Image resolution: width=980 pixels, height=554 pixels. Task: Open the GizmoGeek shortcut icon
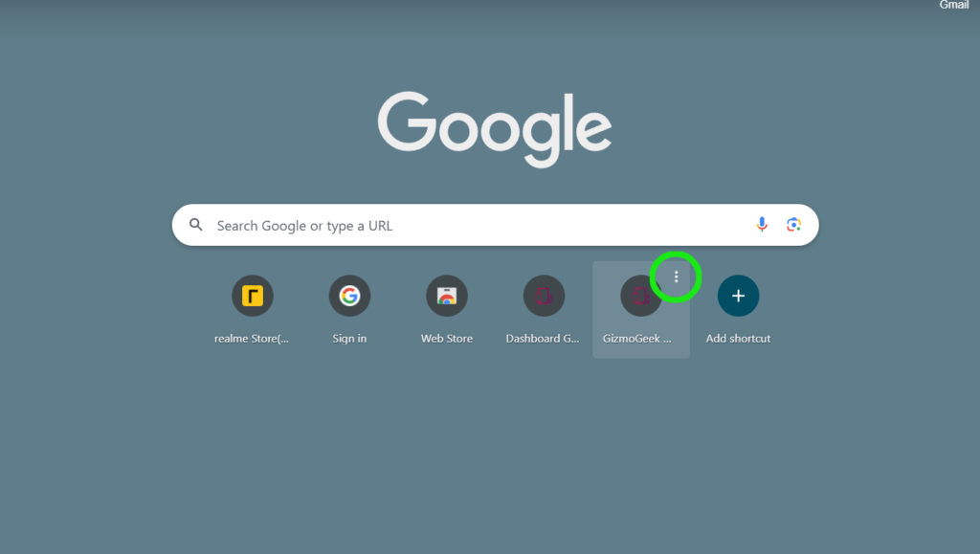click(x=640, y=296)
